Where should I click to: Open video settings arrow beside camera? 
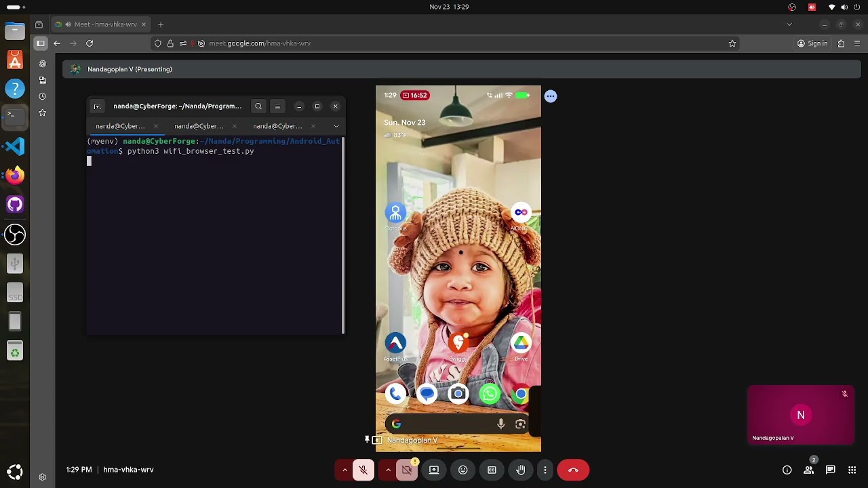[388, 470]
